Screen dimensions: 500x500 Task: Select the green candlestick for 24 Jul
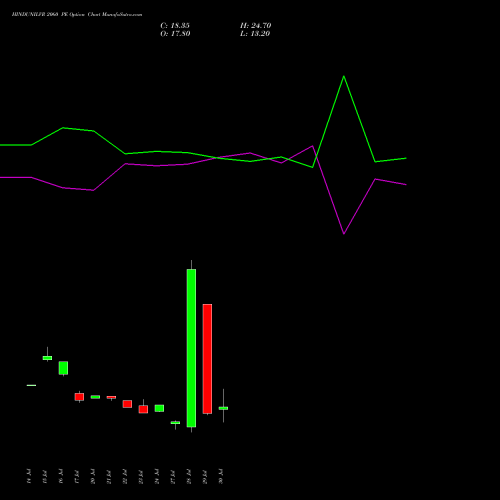(x=159, y=408)
